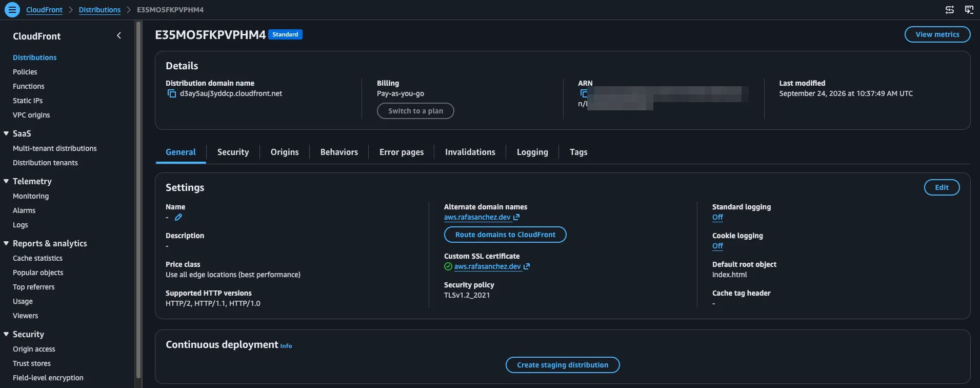Collapse the SaaS navigation section
The height and width of the screenshot is (388, 980).
pos(6,133)
